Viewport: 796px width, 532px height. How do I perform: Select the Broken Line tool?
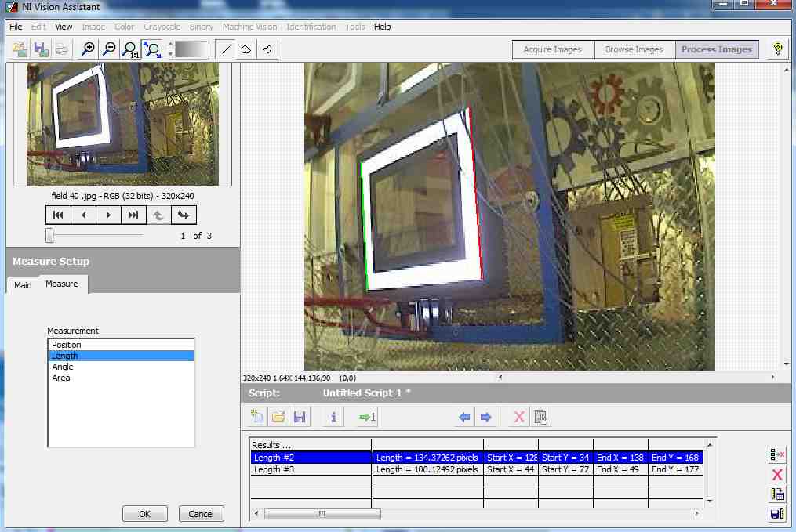click(246, 49)
